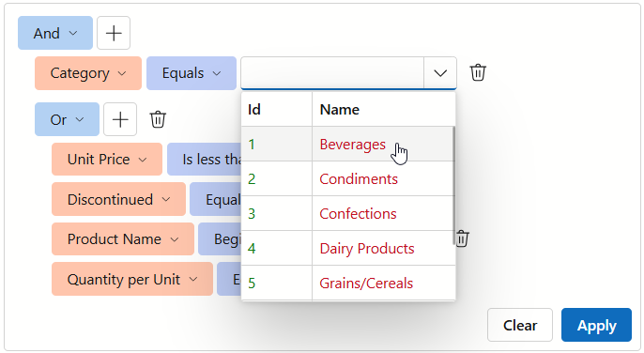Image resolution: width=644 pixels, height=353 pixels.
Task: Click the Id column header
Action: 276,109
